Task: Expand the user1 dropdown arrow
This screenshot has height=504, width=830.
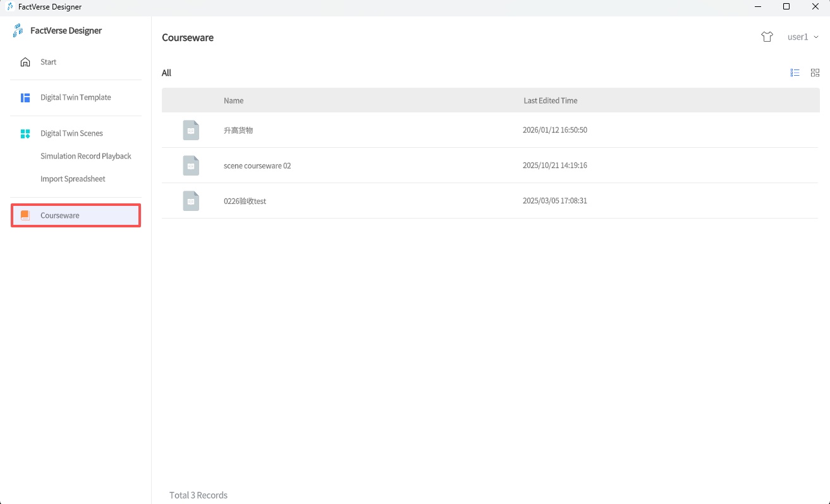Action: click(816, 37)
